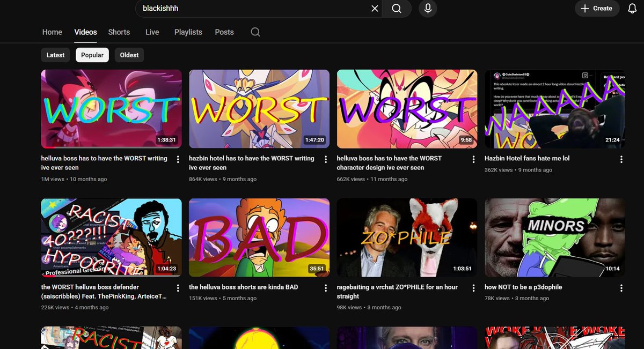The width and height of the screenshot is (644, 349).
Task: Switch to the Home tab
Action: pos(52,32)
